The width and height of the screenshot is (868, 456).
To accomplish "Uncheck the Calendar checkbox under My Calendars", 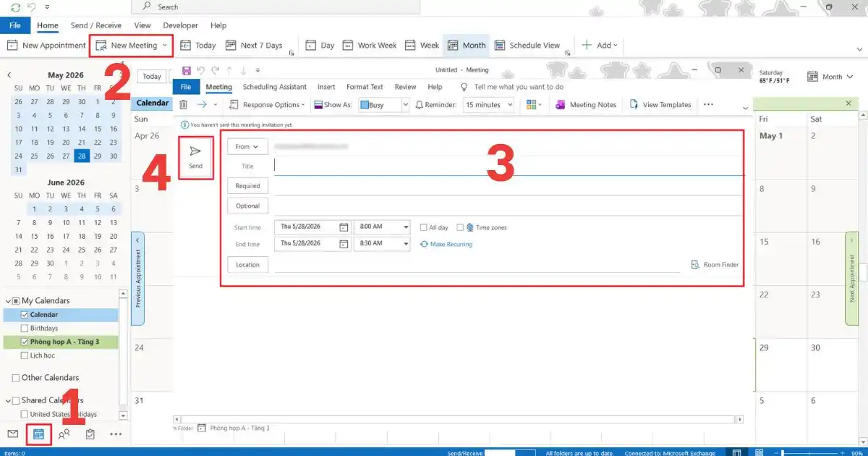I will click(25, 315).
